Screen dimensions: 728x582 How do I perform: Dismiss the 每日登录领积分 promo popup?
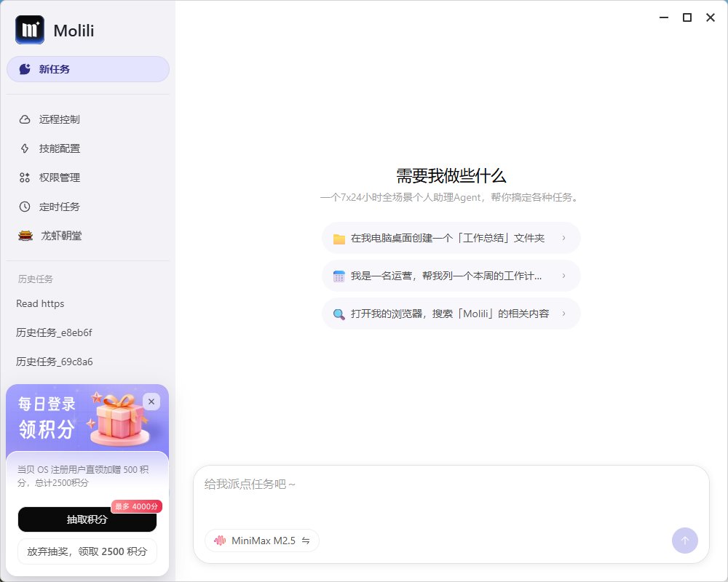[151, 401]
